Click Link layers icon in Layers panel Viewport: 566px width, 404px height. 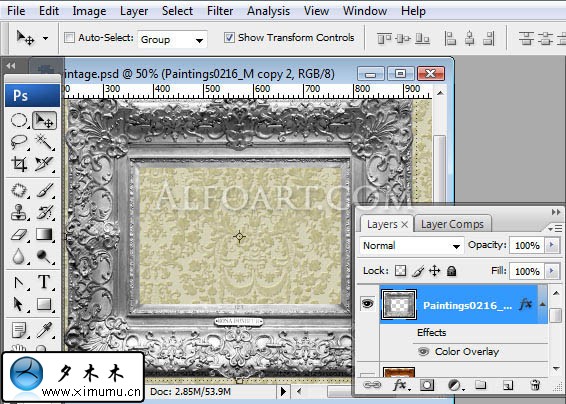[x=372, y=385]
